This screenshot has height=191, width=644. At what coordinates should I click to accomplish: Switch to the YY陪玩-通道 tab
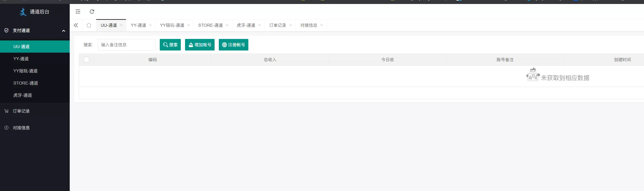pos(172,25)
